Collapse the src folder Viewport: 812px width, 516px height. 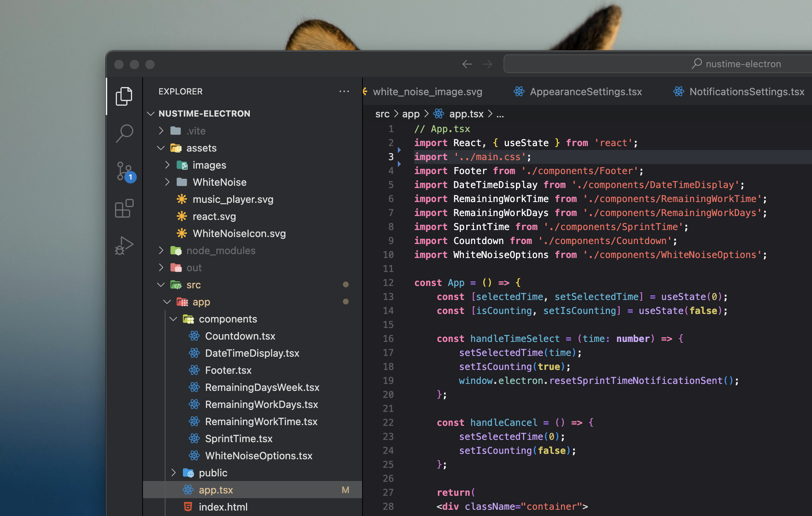pyautogui.click(x=161, y=284)
